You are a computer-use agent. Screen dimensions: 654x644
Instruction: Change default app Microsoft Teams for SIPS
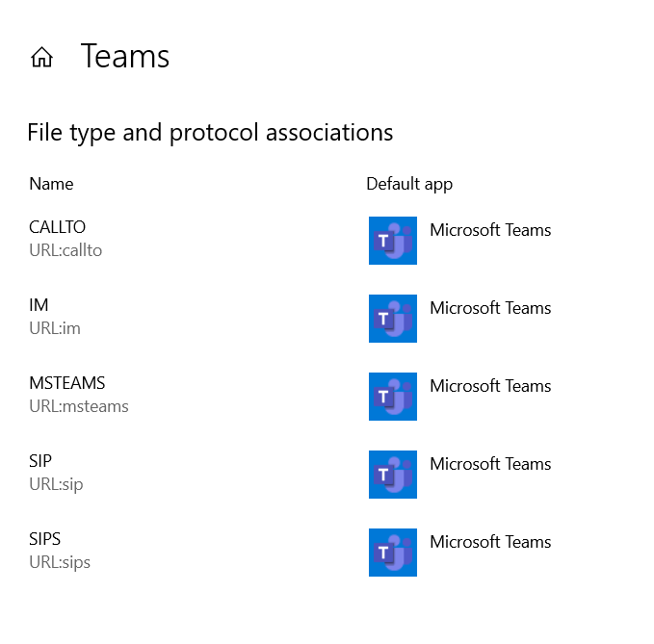click(490, 542)
